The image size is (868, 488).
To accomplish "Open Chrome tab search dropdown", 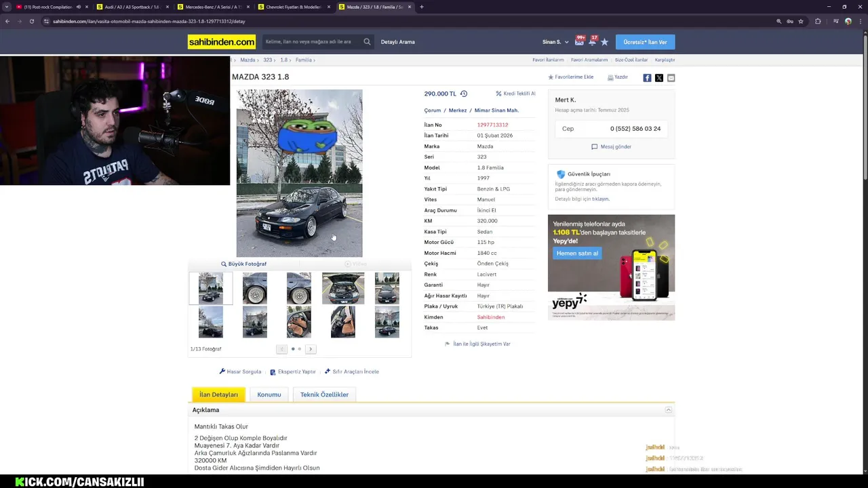I will (7, 7).
